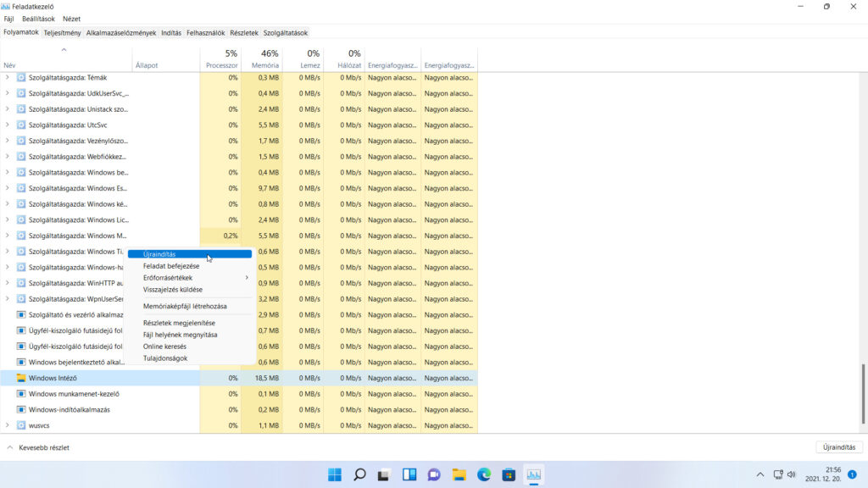The width and height of the screenshot is (868, 488).
Task: Click the process list vertical scrollbar thumb
Action: coord(863,393)
